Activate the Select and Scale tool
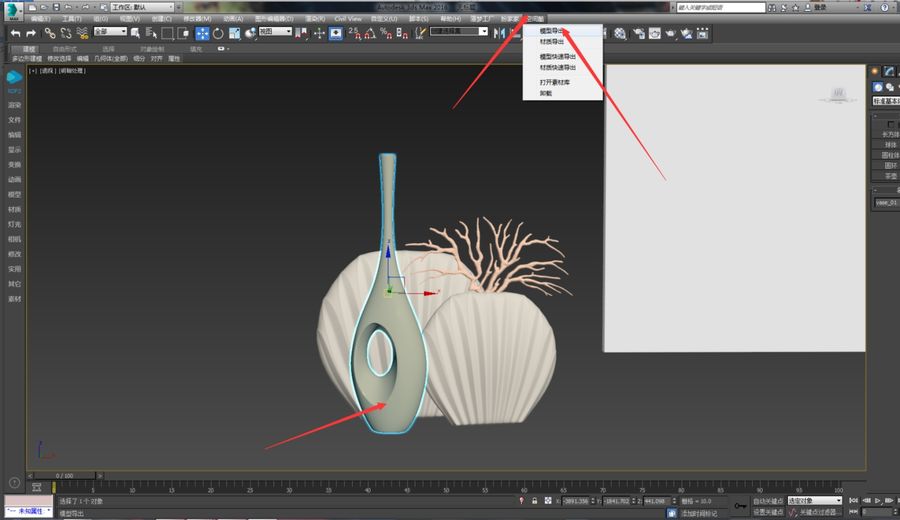Screen dimensions: 900x520 (x=234, y=33)
